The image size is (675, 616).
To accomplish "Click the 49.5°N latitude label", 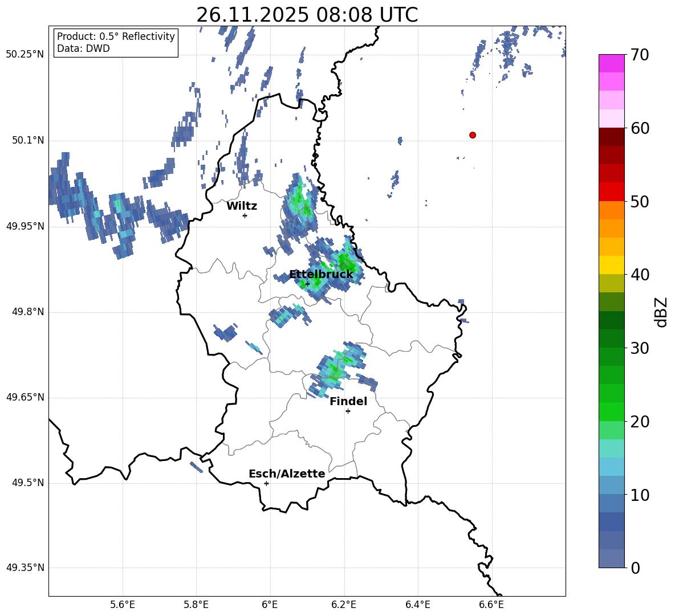I will pyautogui.click(x=28, y=483).
